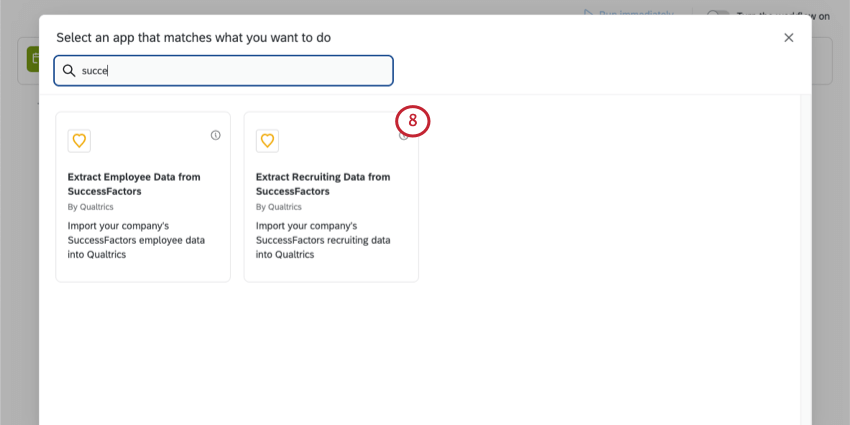Click SuccessFactors heart logo on Recruiting Data card
The image size is (850, 425).
point(267,141)
